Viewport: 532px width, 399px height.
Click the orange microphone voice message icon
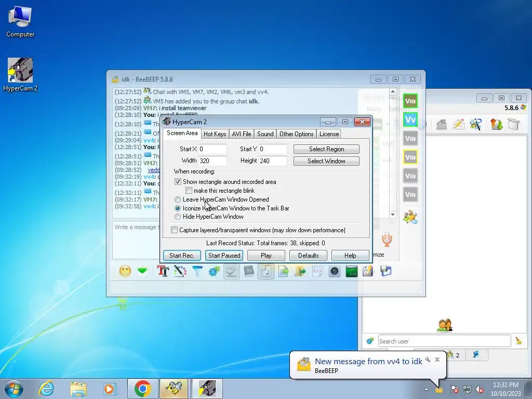pos(387,240)
